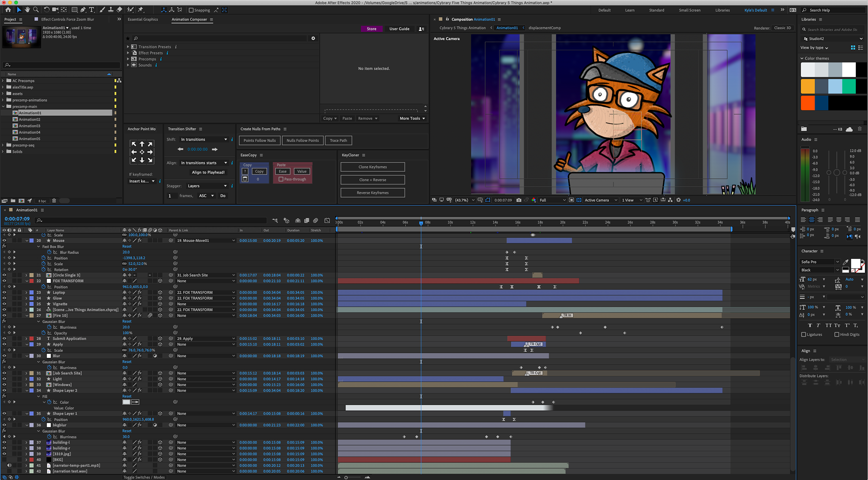Viewport: 868px width, 480px height.
Task: Select the Small Screen workspace
Action: pos(689,10)
